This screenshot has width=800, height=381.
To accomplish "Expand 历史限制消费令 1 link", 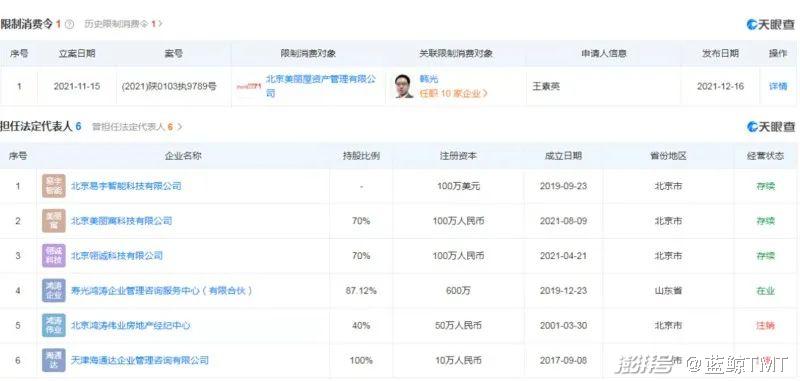I will (x=123, y=24).
